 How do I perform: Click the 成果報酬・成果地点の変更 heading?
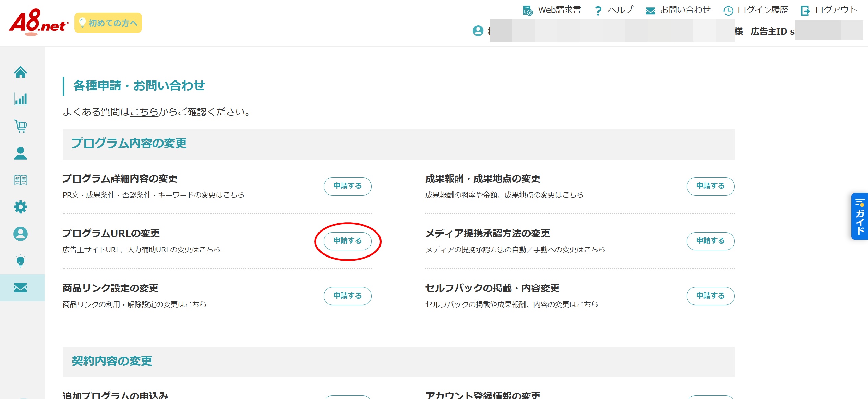point(483,179)
